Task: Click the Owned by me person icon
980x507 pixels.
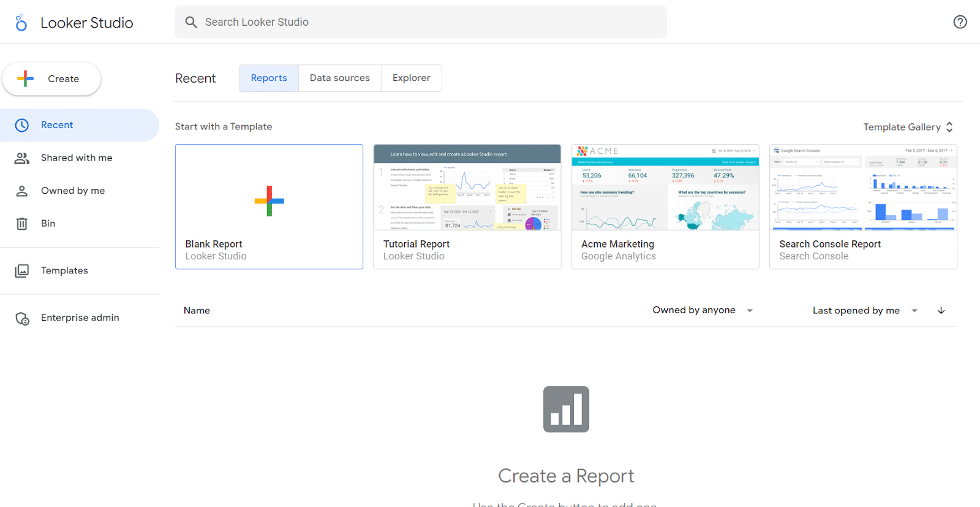Action: tap(22, 191)
